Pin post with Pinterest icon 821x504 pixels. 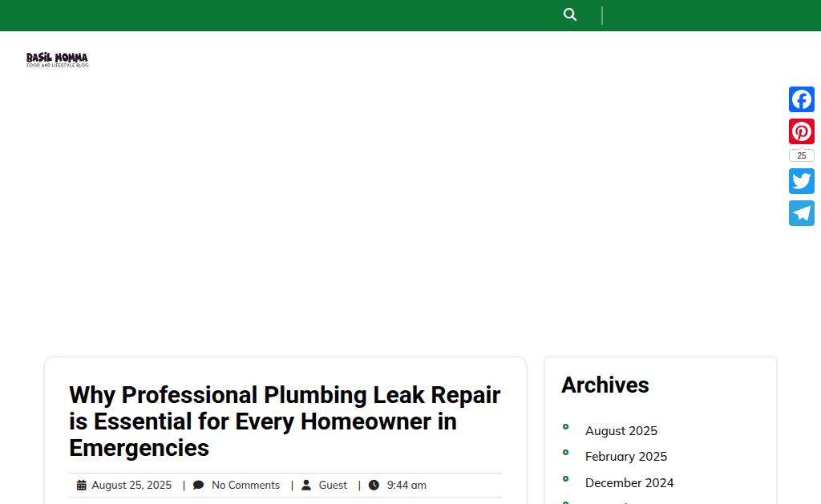[802, 131]
